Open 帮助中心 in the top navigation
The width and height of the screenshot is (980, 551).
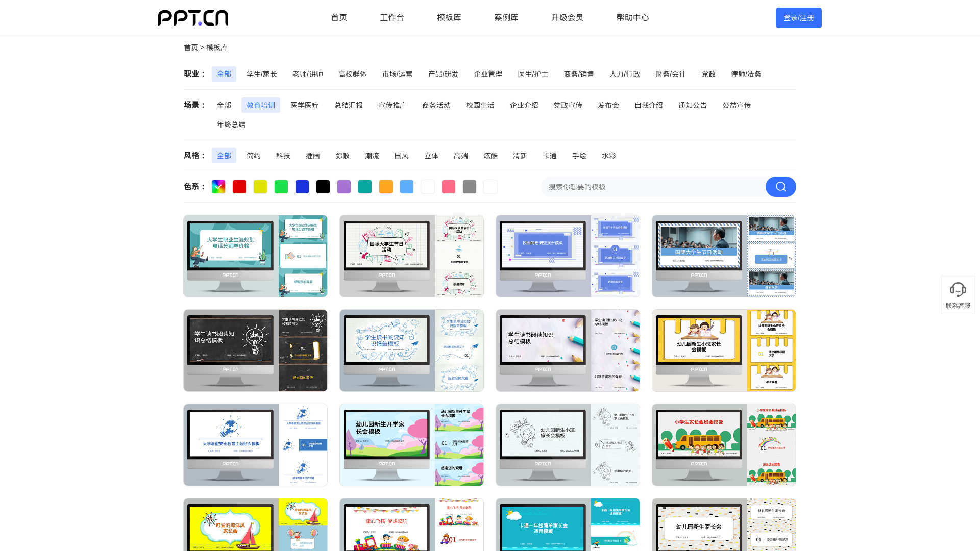[x=633, y=18]
